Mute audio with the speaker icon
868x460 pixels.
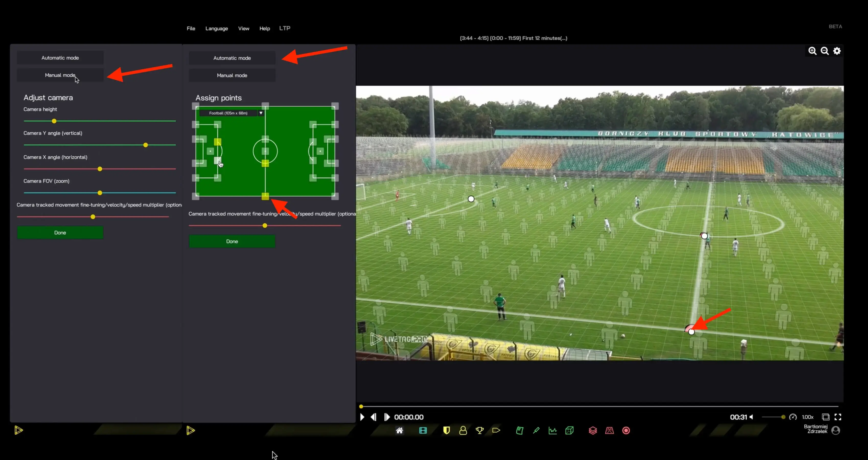751,417
